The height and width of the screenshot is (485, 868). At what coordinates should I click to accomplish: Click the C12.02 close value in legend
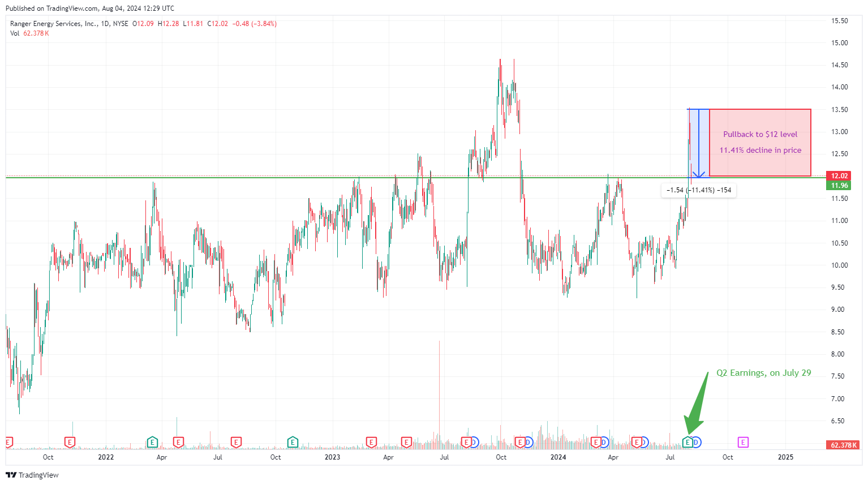click(x=217, y=24)
